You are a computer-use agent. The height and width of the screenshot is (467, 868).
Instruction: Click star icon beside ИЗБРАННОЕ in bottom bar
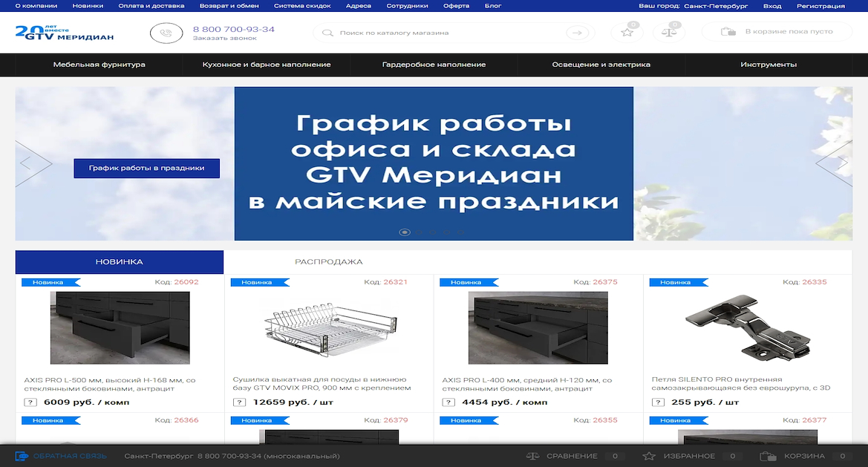649,456
